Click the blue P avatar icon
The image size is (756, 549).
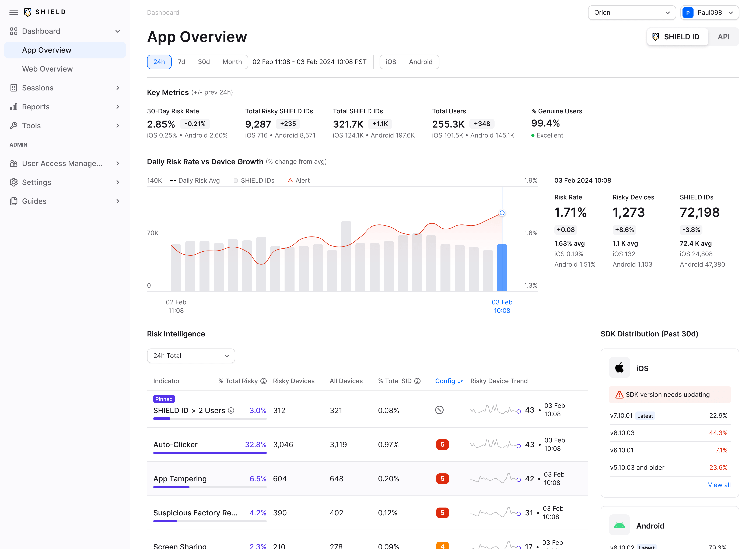688,13
